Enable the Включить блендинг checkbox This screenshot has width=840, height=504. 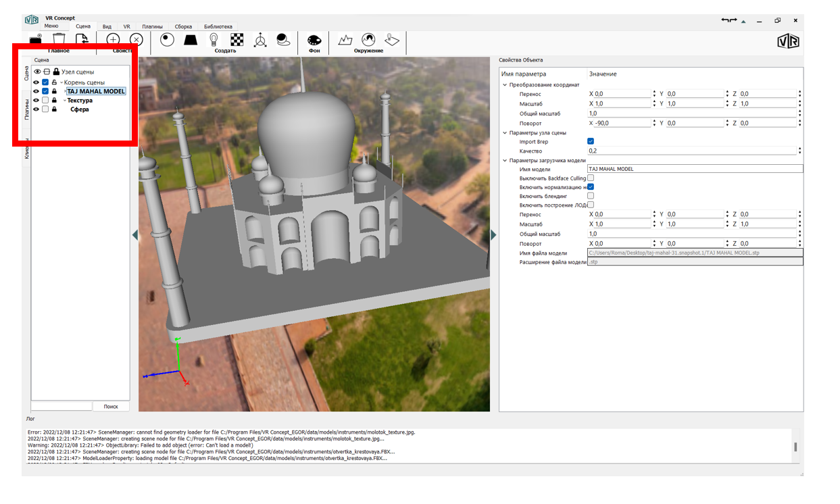click(591, 196)
